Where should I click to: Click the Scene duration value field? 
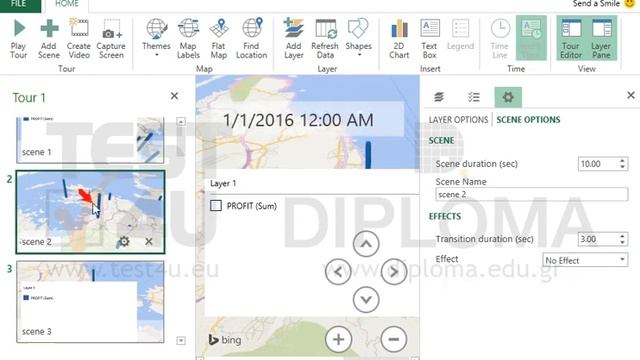coord(598,164)
